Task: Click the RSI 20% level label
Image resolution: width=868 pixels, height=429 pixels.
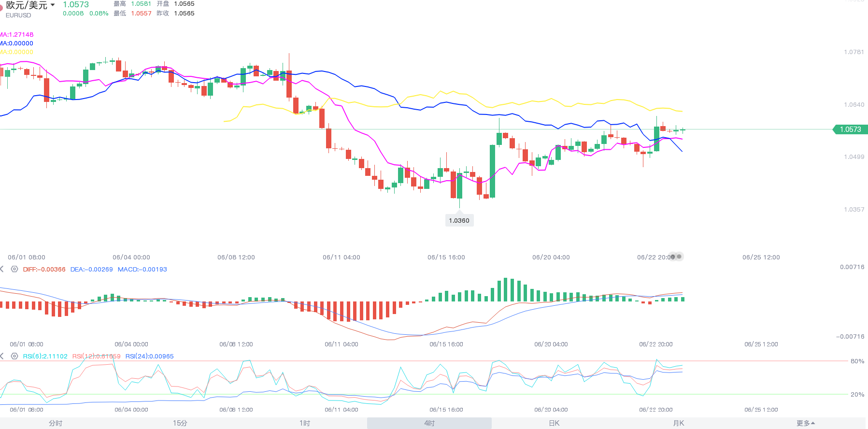Action: click(857, 395)
